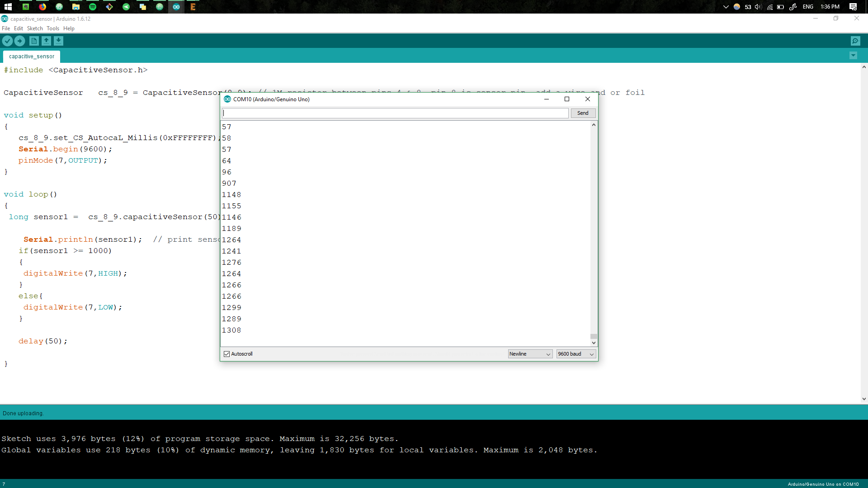Open the Sketch menu
The height and width of the screenshot is (488, 868).
tap(35, 28)
